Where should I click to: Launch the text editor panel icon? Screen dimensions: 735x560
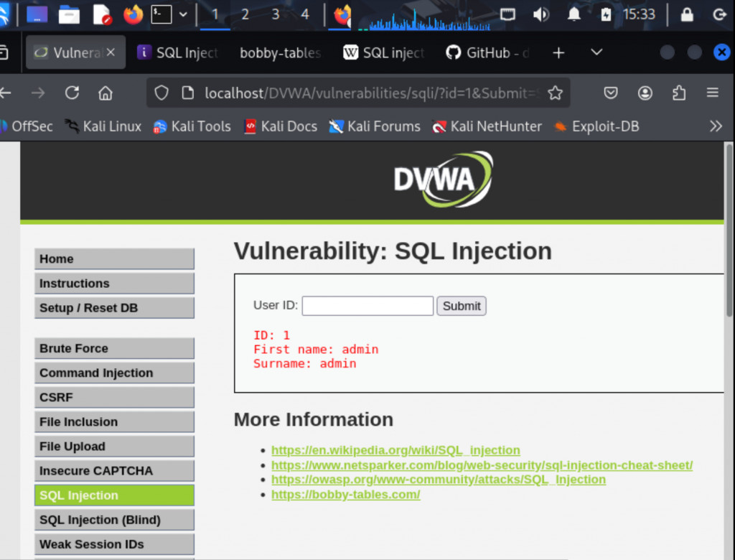(x=101, y=14)
